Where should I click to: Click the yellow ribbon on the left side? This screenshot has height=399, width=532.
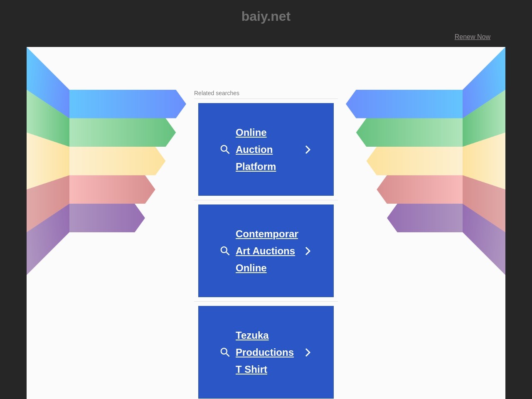pyautogui.click(x=113, y=161)
